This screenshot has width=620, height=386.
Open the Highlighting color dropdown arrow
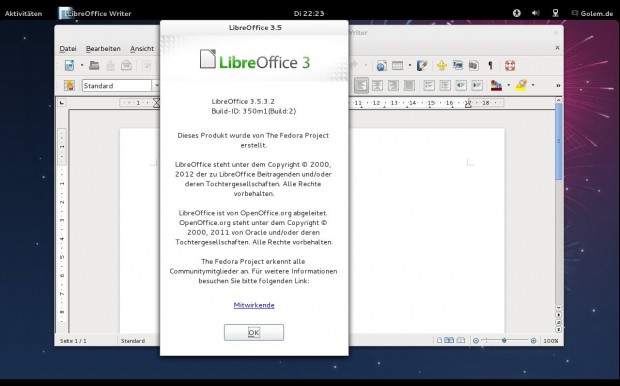pyautogui.click(x=533, y=85)
